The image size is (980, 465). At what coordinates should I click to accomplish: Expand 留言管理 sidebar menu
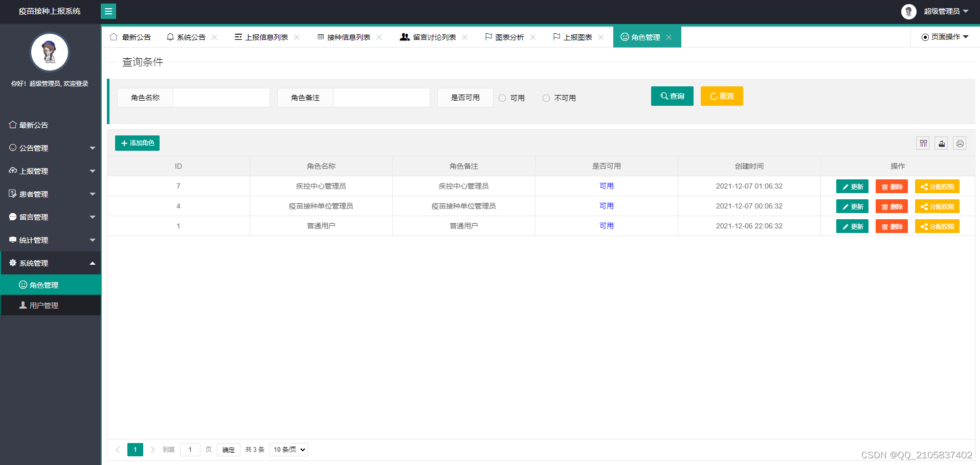[x=51, y=217]
